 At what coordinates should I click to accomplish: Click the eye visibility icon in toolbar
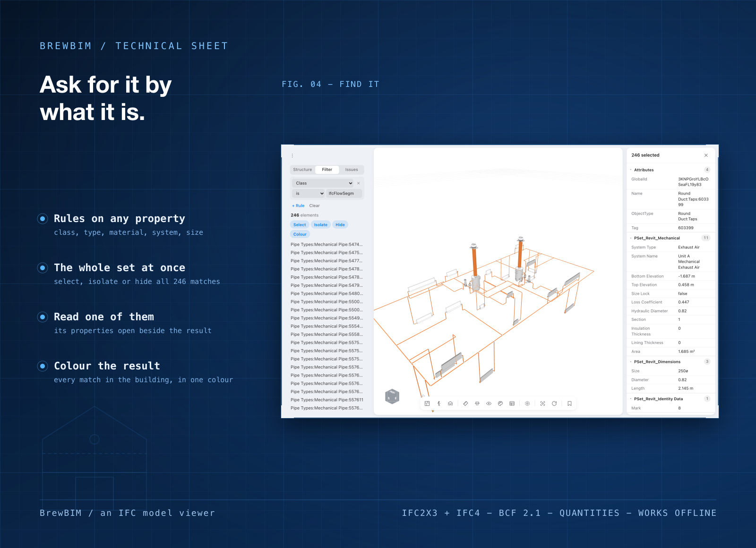489,403
